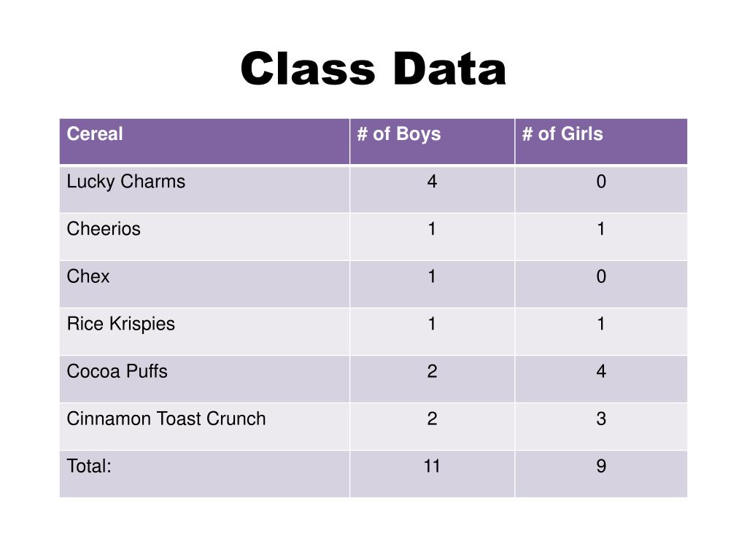747x560 pixels.
Task: Click the Rice Krispies row label
Action: (120, 324)
